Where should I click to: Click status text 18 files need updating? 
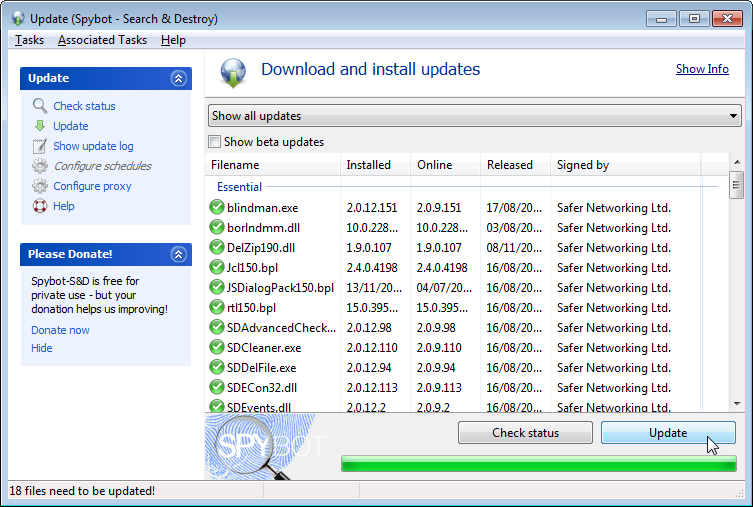(x=82, y=491)
